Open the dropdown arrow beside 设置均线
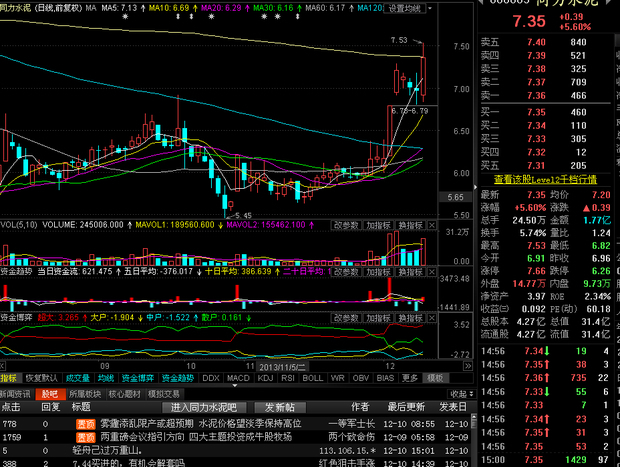 430,8
